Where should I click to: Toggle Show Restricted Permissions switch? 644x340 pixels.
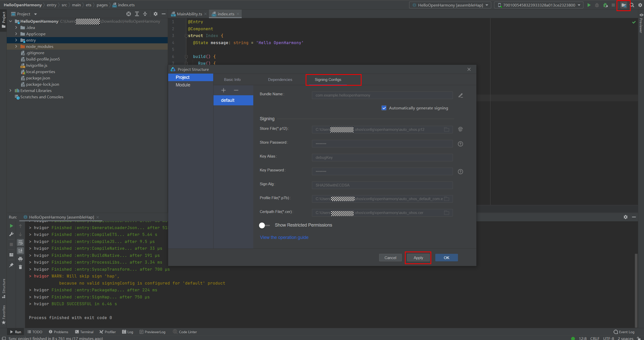264,225
